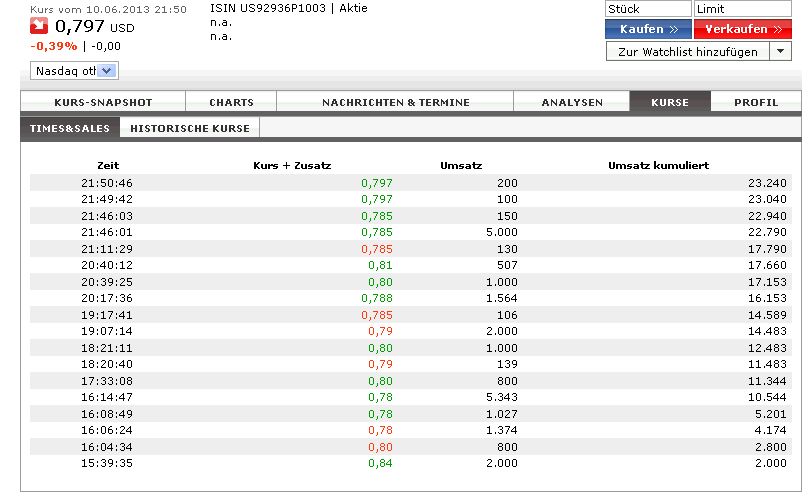Open the Charts tab
This screenshot has width=810, height=503.
[231, 102]
